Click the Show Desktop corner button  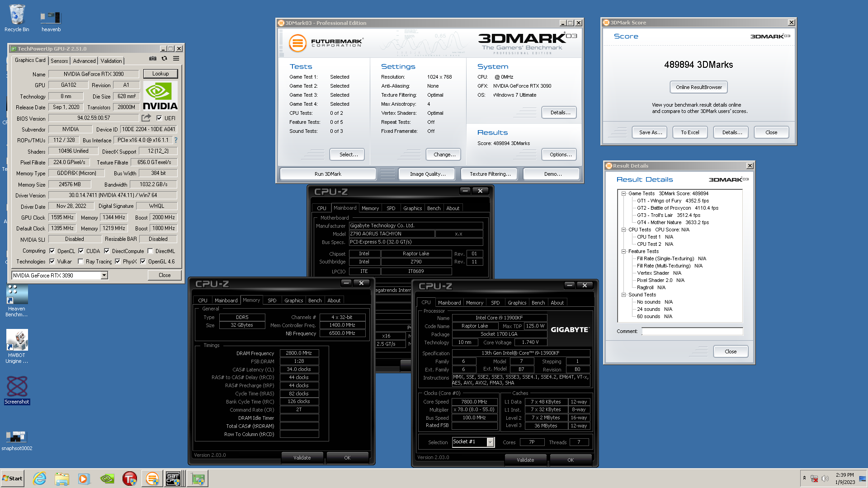click(863, 479)
